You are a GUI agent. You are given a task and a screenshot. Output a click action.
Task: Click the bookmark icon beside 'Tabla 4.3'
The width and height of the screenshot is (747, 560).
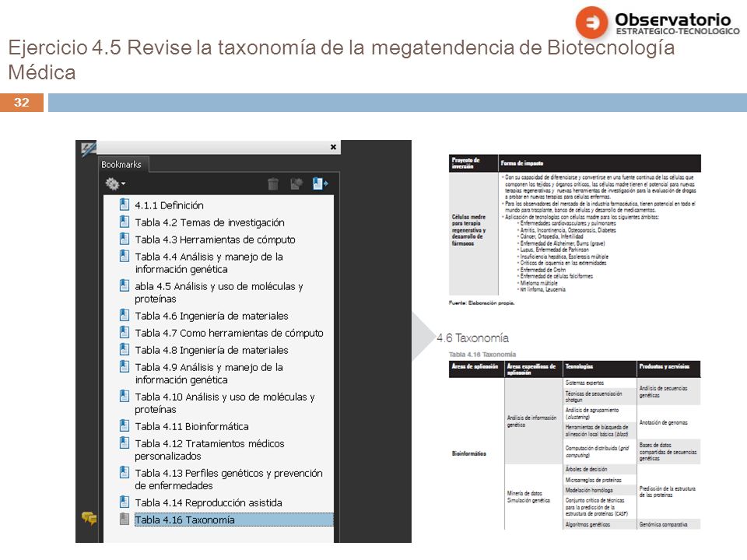(124, 239)
